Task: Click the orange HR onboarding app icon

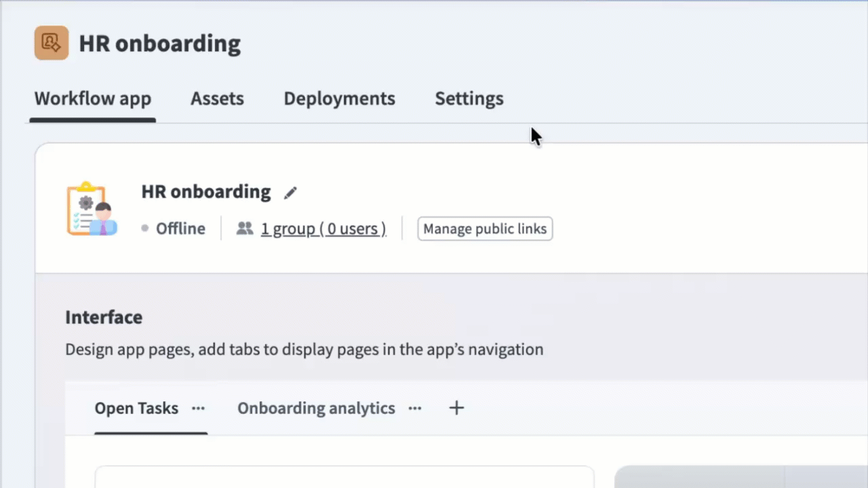Action: point(52,43)
